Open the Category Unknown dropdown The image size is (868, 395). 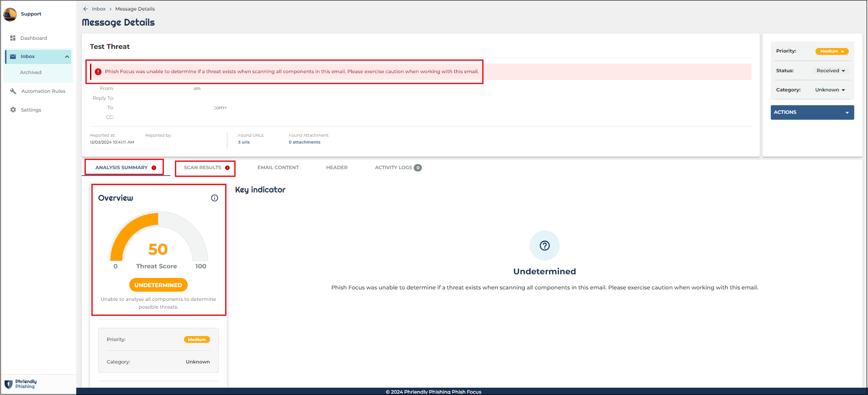[830, 90]
